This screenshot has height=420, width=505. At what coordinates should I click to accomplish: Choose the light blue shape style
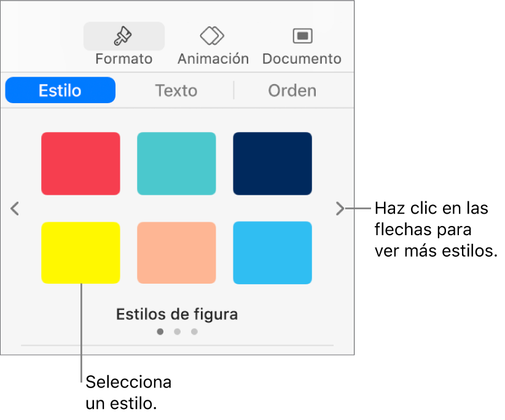pos(272,253)
